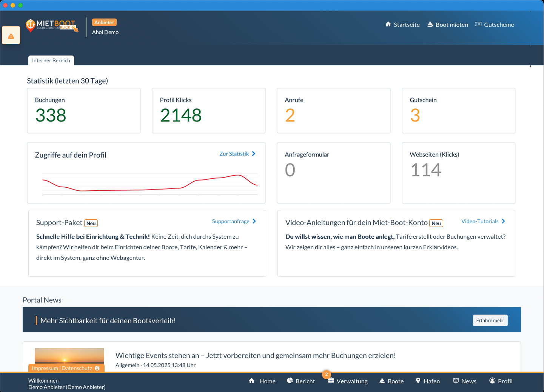The width and height of the screenshot is (544, 392).
Task: Click the Erfahre mehr button
Action: click(x=490, y=320)
